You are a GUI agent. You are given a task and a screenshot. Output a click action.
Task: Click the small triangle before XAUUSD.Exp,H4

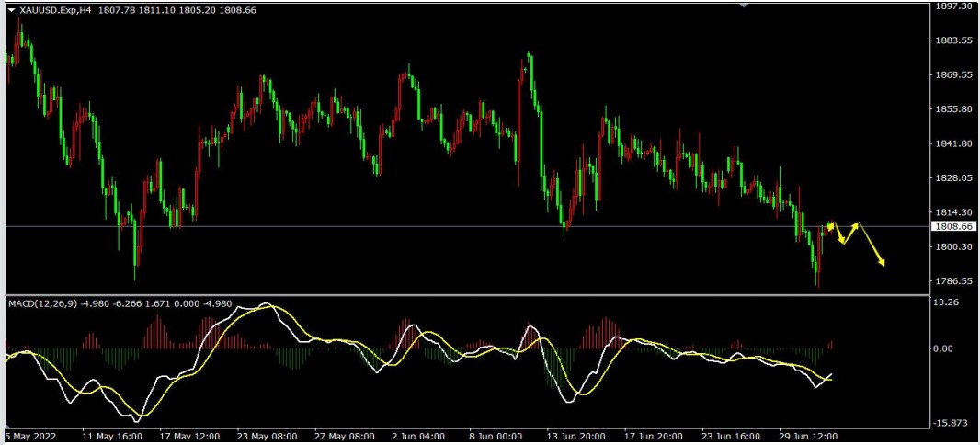tap(12, 11)
